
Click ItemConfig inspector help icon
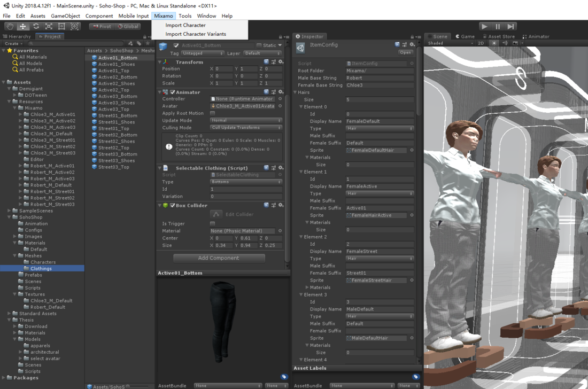pos(397,44)
